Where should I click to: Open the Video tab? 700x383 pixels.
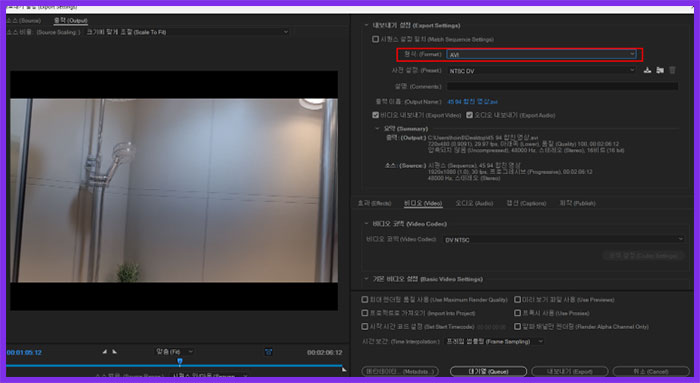pyautogui.click(x=423, y=203)
